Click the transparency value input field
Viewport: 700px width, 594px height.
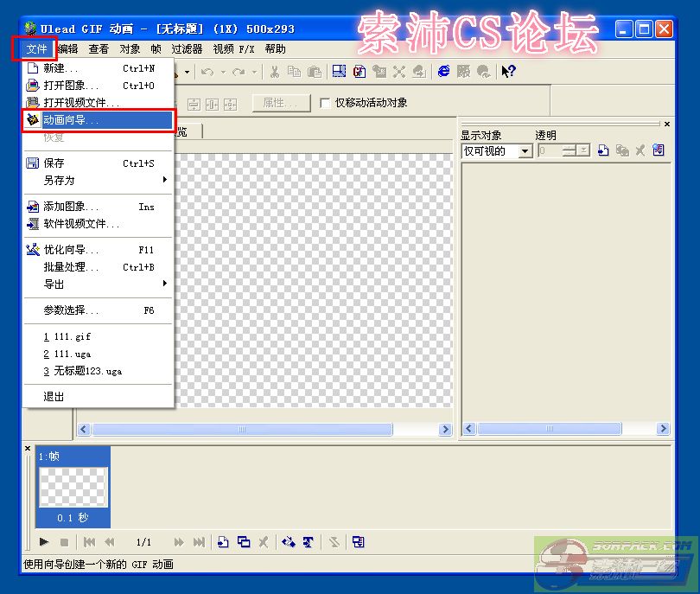click(x=550, y=150)
